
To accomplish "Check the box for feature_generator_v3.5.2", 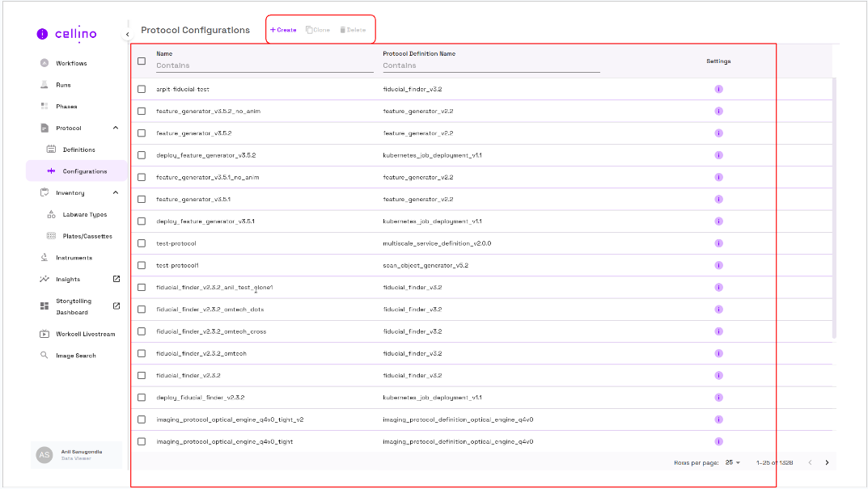I will [142, 133].
